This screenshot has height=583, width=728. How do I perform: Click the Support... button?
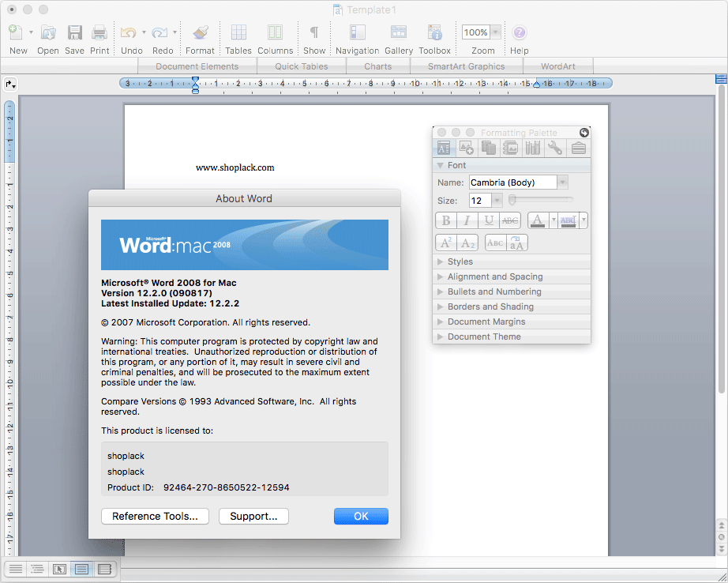click(253, 516)
